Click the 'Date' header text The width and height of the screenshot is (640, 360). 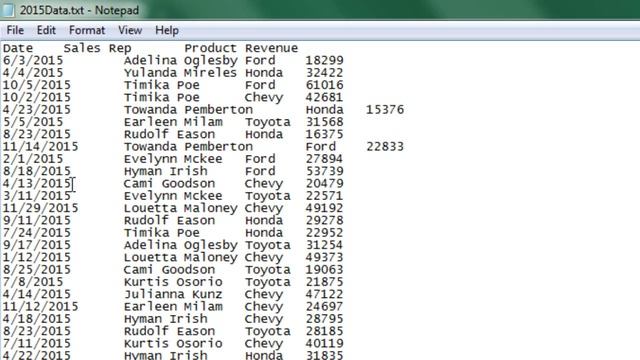[18, 48]
